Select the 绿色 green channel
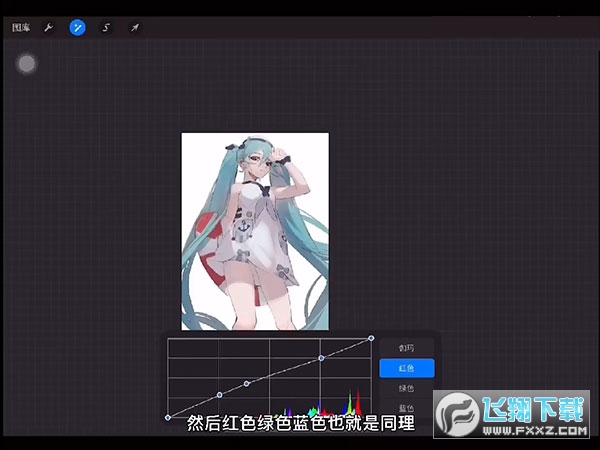600x450 pixels. pyautogui.click(x=407, y=388)
